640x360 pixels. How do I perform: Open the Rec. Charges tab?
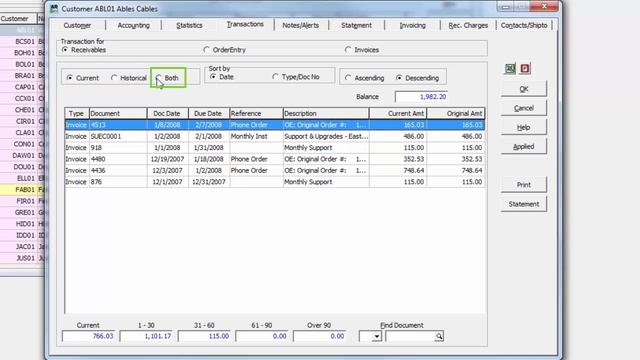pos(468,25)
